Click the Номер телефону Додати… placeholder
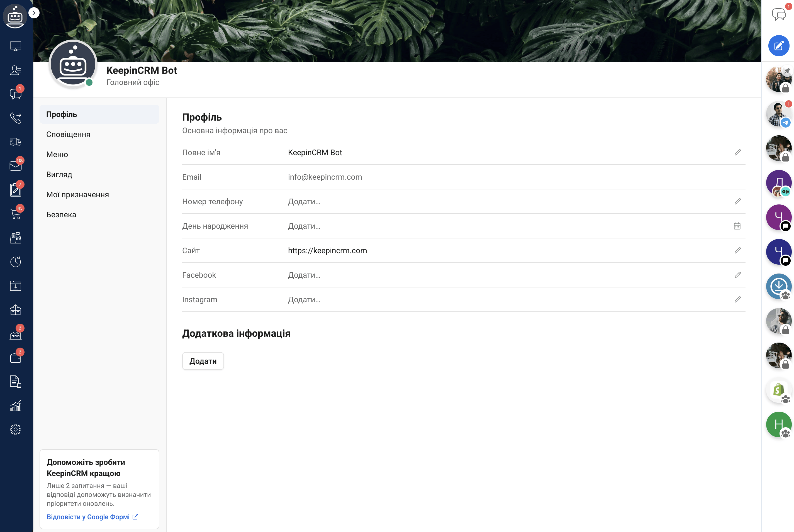Image resolution: width=794 pixels, height=532 pixels. pyautogui.click(x=304, y=202)
